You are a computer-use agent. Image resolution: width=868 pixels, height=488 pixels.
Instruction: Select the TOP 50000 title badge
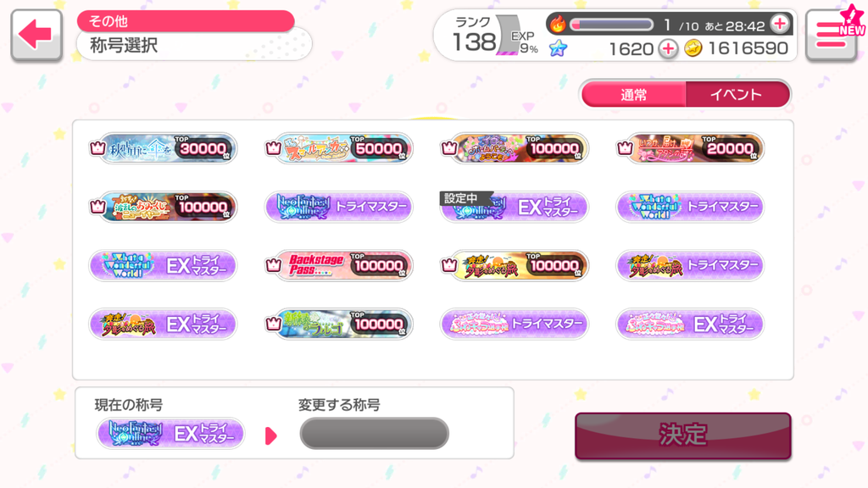point(339,147)
